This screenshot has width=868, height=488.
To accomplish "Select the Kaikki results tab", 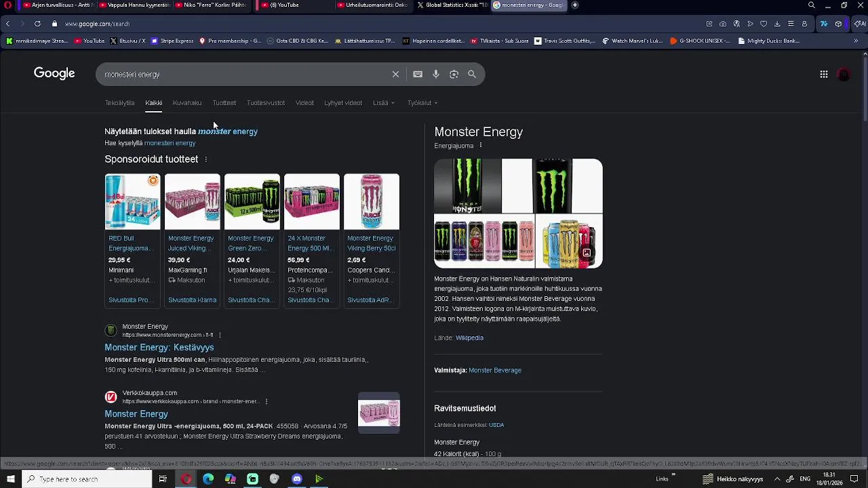I will pos(153,103).
